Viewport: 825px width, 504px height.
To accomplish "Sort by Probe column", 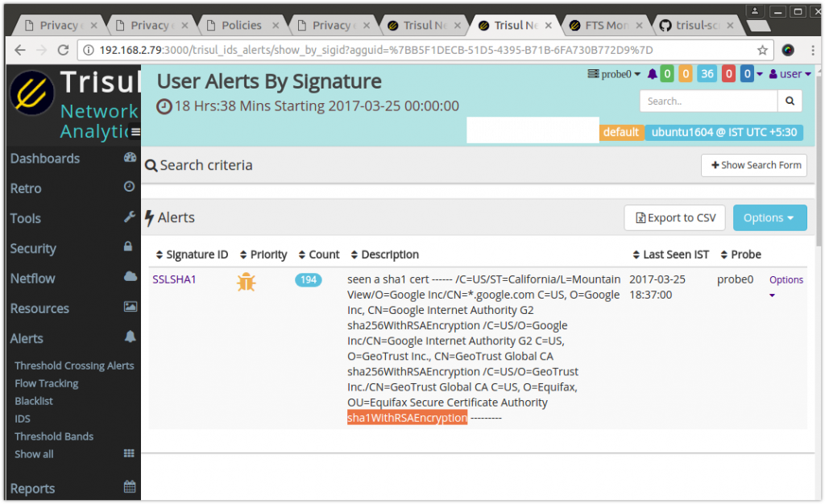I will [740, 254].
